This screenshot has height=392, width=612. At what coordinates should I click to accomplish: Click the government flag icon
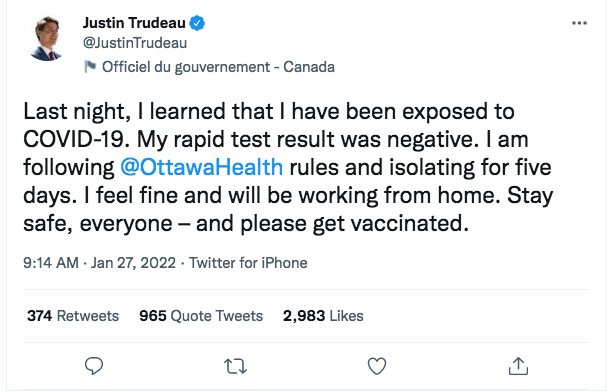[x=90, y=67]
